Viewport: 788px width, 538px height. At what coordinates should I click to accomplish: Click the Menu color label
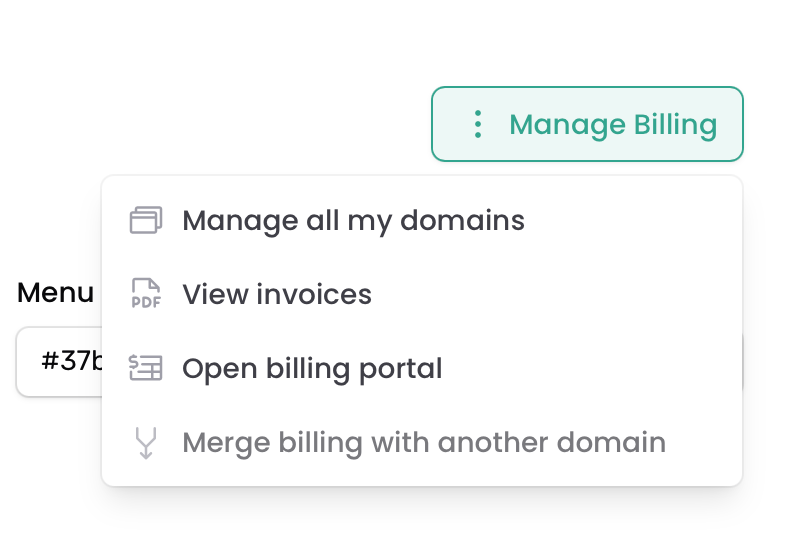coord(55,292)
